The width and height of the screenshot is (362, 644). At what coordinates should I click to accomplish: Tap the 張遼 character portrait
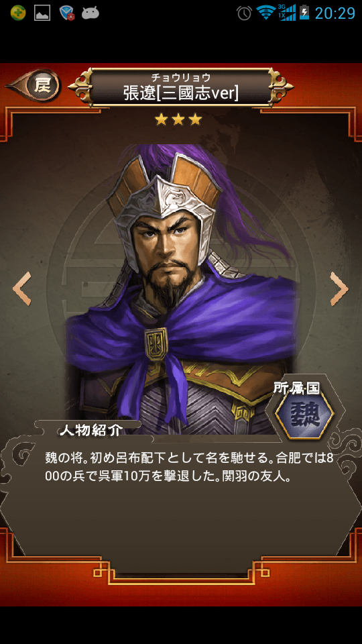(x=180, y=288)
